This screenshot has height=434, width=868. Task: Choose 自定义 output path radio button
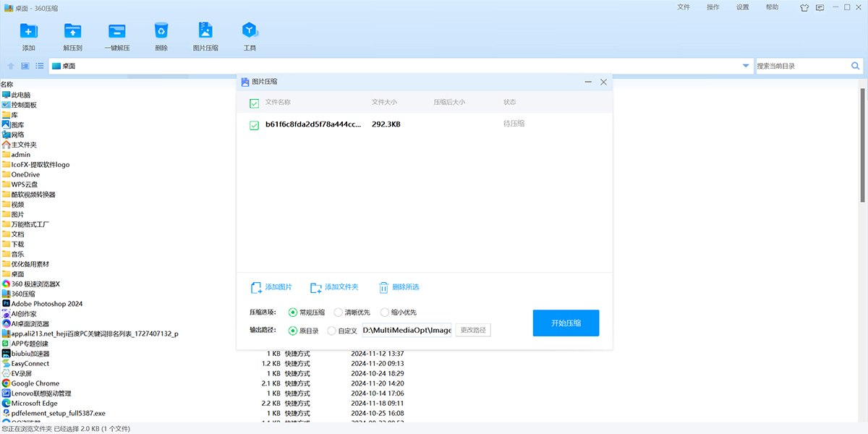(x=332, y=331)
